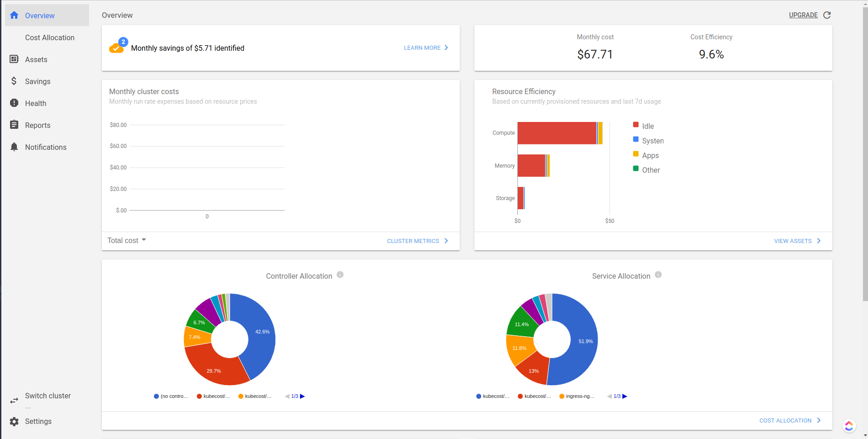Click the Health exclamation icon
The image size is (868, 439).
[14, 103]
